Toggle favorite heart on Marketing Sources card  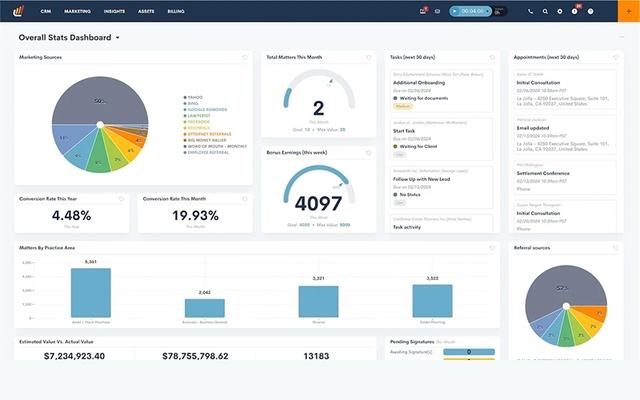coord(245,58)
